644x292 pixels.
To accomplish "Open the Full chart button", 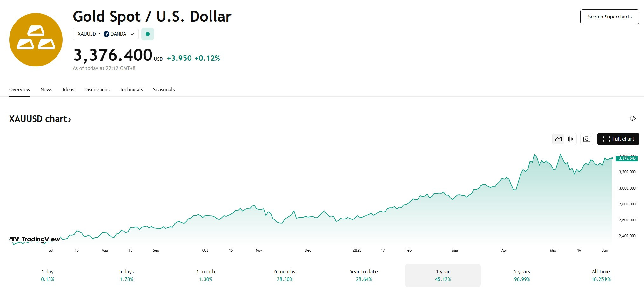I will (618, 139).
